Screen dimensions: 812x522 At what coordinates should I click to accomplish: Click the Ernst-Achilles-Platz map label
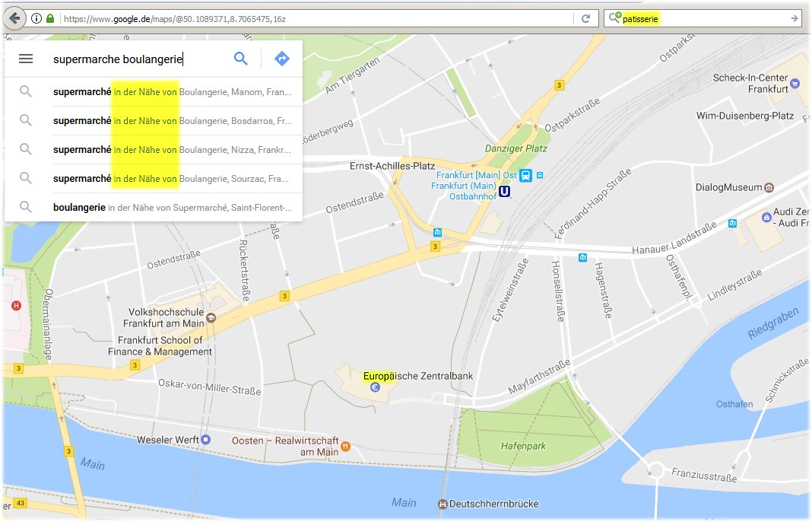392,166
